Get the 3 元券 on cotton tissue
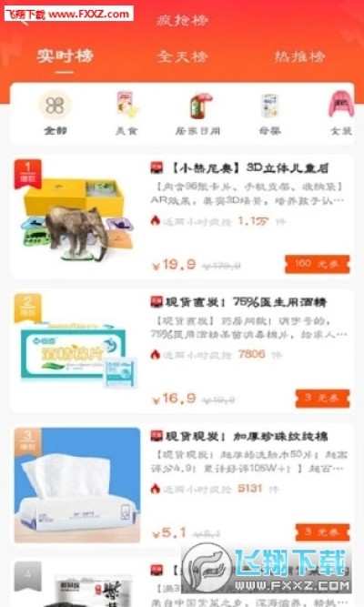Image resolution: width=364 pixels, height=607 pixels. (x=322, y=532)
